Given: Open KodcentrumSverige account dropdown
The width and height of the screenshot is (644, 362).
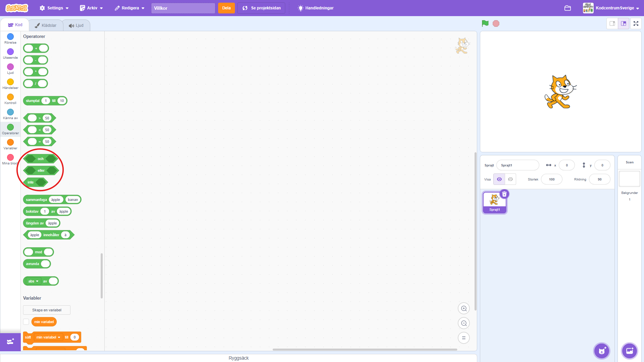Looking at the screenshot, I should coord(611,8).
